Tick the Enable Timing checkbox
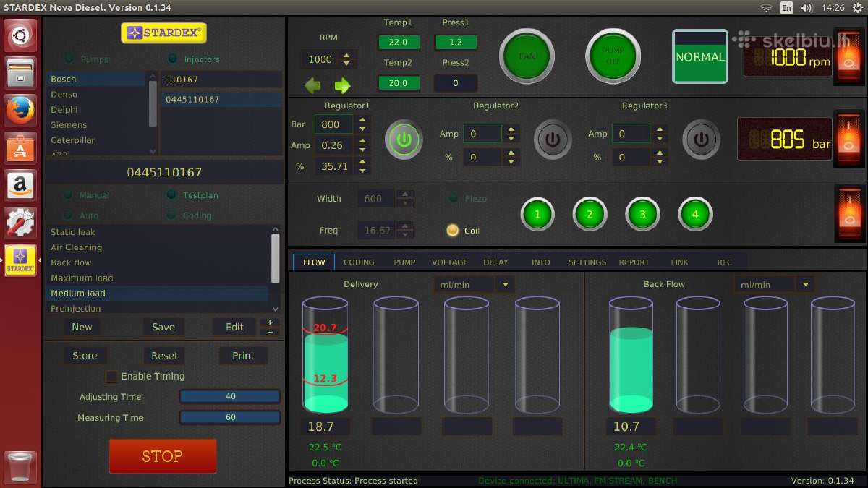 (111, 376)
